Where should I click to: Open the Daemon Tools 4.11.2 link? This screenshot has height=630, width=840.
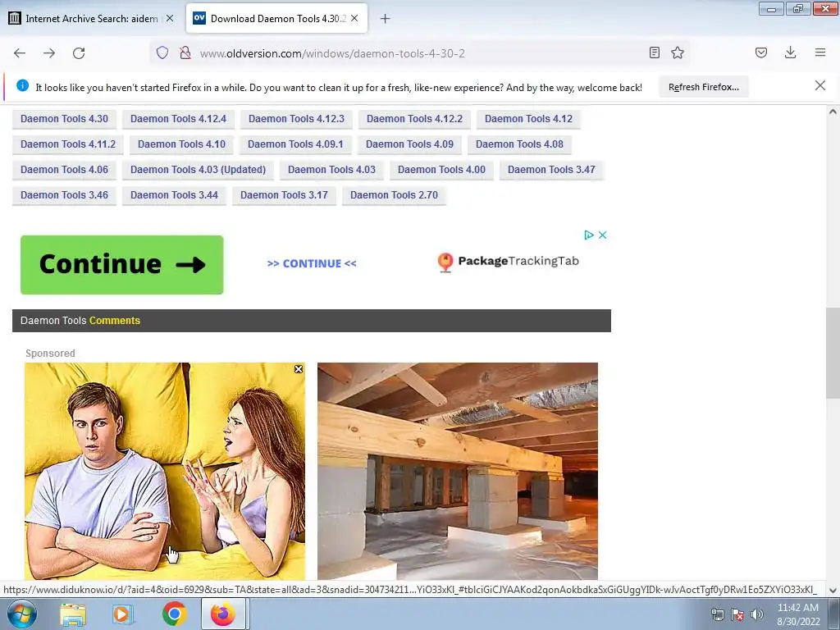68,144
